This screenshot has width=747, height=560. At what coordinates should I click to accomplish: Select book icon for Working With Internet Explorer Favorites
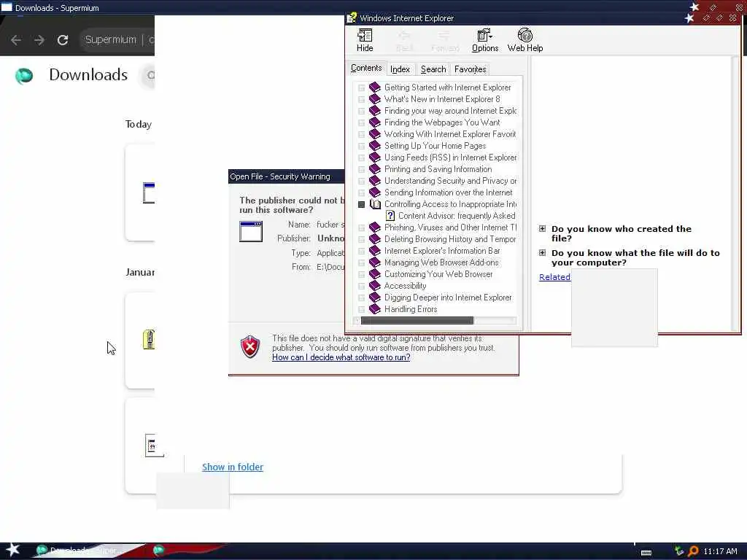(375, 134)
